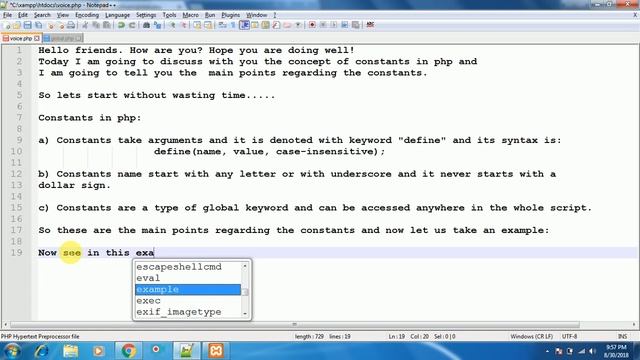Click the Paste toolbar icon

point(107,25)
